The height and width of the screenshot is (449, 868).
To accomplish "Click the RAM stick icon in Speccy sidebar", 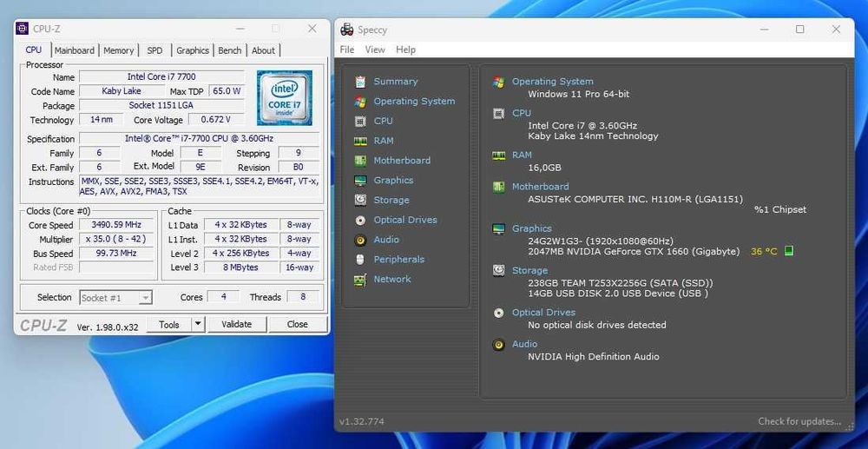I will tap(360, 142).
